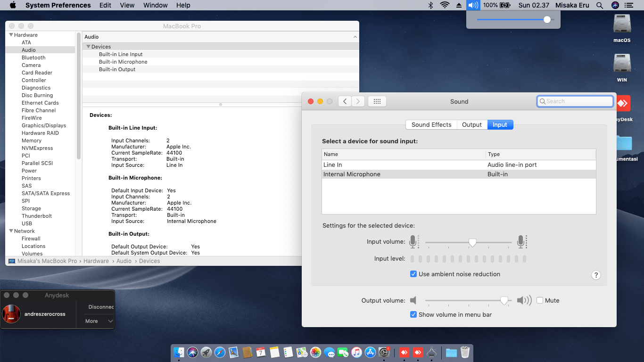Screen dimensions: 644x362
Task: Click forward arrow in Sound window
Action: coord(358,101)
